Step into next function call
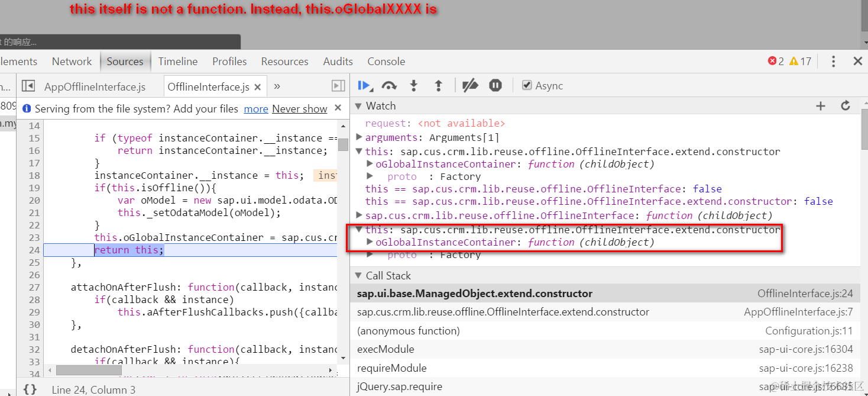Image resolution: width=868 pixels, height=396 pixels. (414, 86)
